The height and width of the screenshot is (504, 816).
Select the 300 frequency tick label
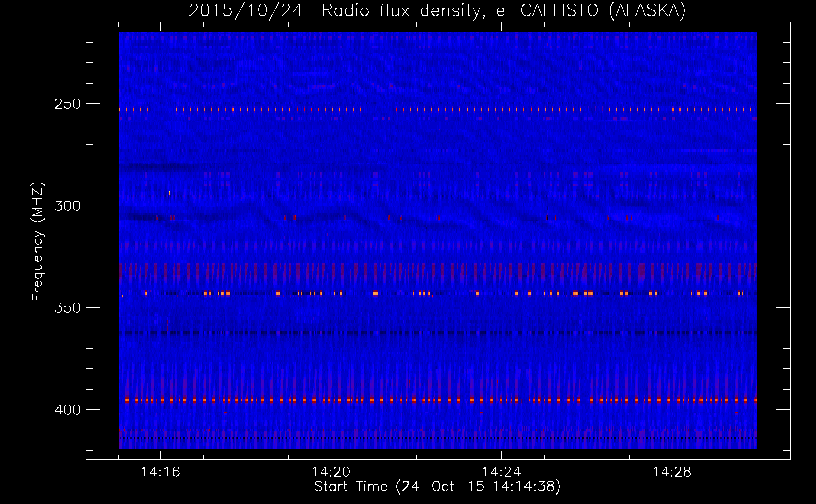[68, 206]
